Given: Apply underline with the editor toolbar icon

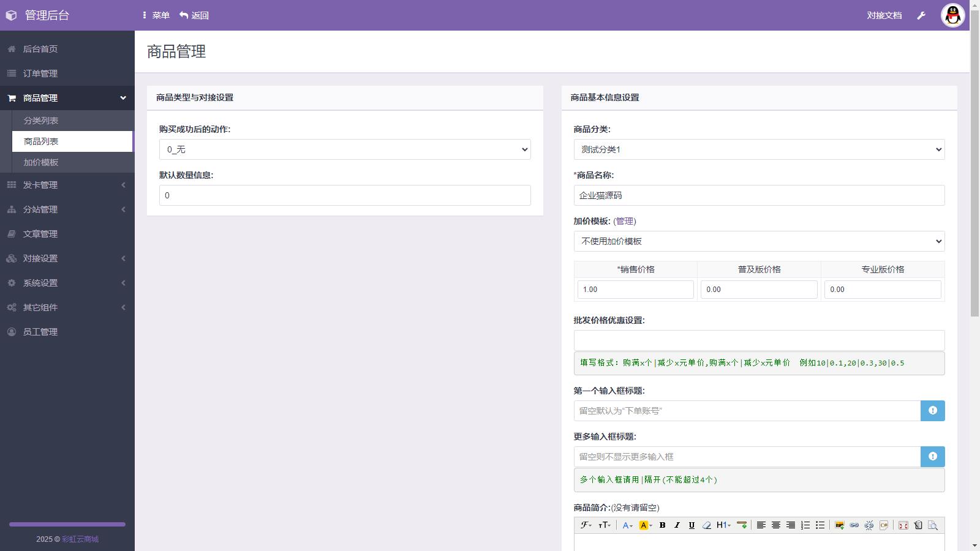Looking at the screenshot, I should coord(692,525).
